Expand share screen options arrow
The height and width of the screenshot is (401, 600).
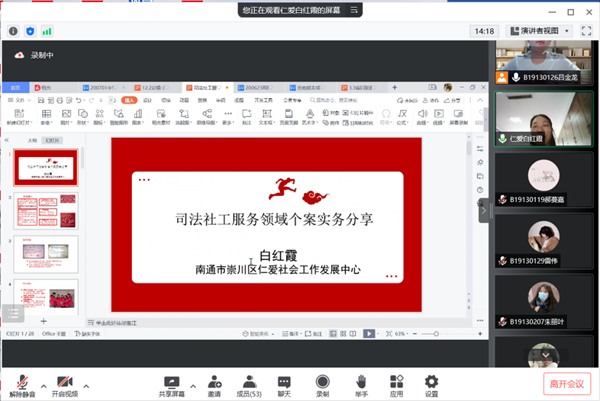click(191, 382)
